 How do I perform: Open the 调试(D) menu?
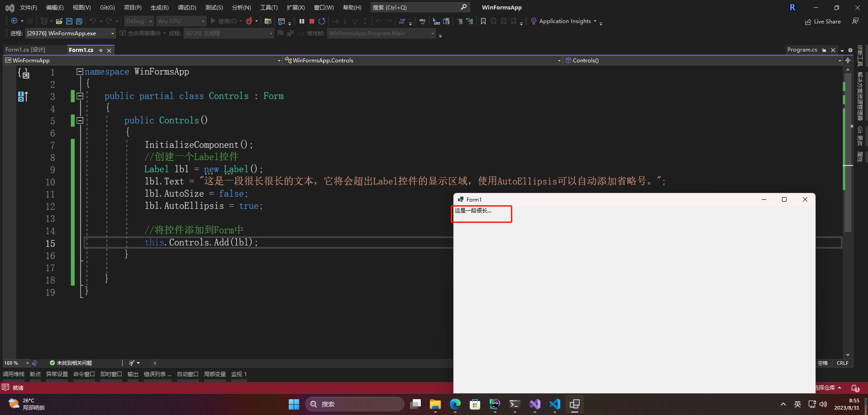(x=187, y=7)
